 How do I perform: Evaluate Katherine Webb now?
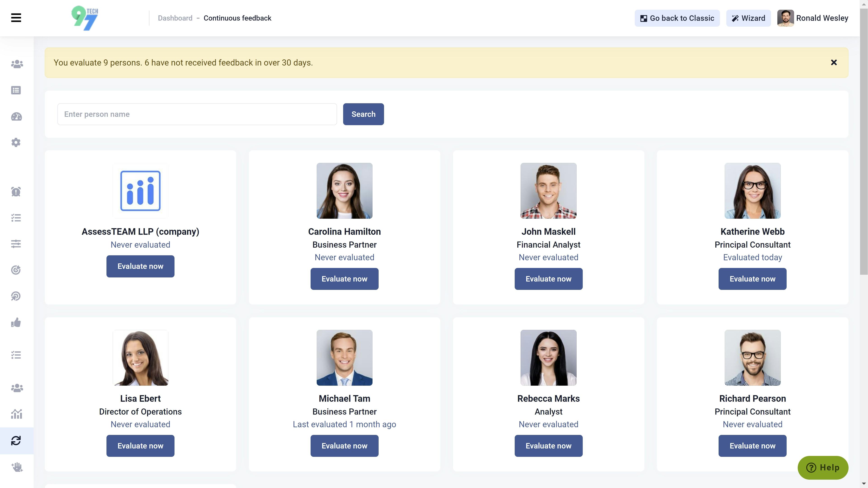point(752,279)
